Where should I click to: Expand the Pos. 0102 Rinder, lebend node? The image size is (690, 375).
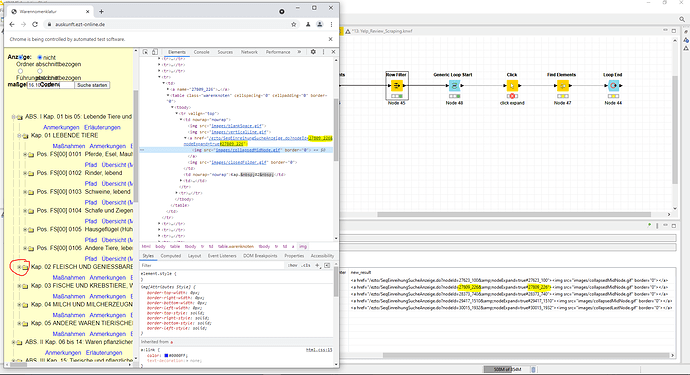pyautogui.click(x=25, y=173)
